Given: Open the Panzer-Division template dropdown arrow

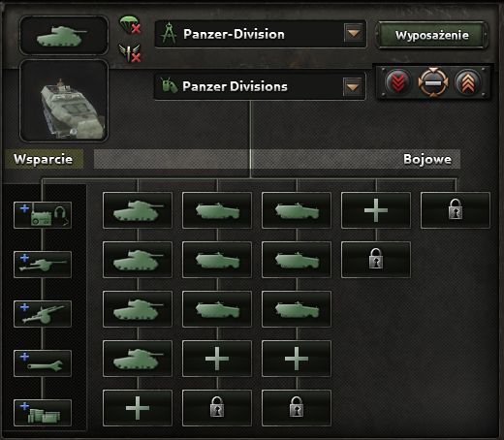Looking at the screenshot, I should click(x=353, y=33).
